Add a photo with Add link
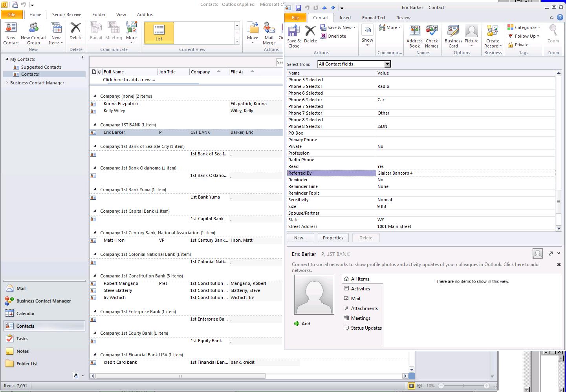The image size is (566, 392). (302, 324)
